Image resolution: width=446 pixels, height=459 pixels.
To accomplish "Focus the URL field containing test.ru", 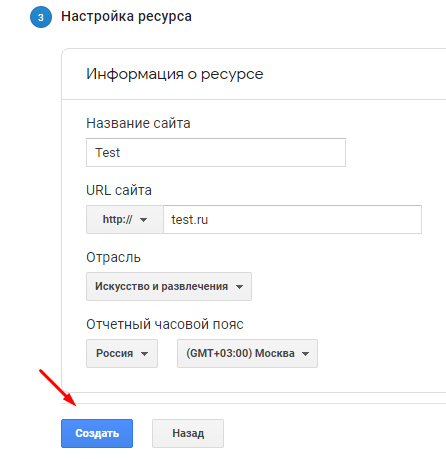I will 293,219.
